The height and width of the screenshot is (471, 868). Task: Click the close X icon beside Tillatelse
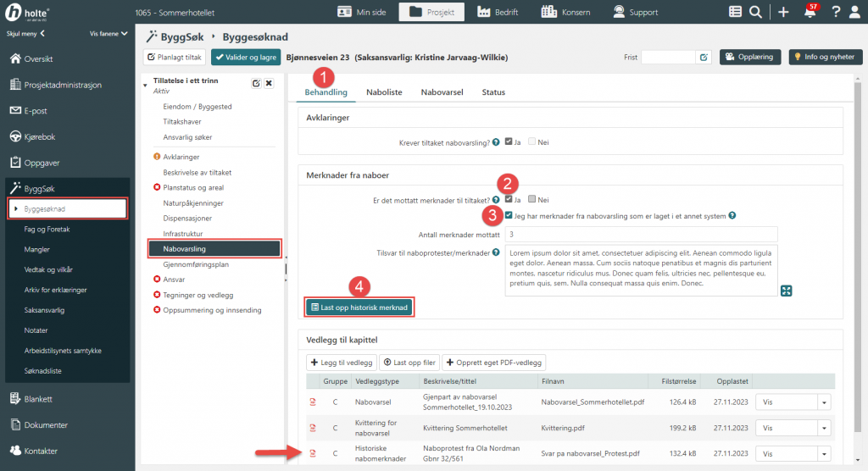(x=269, y=83)
